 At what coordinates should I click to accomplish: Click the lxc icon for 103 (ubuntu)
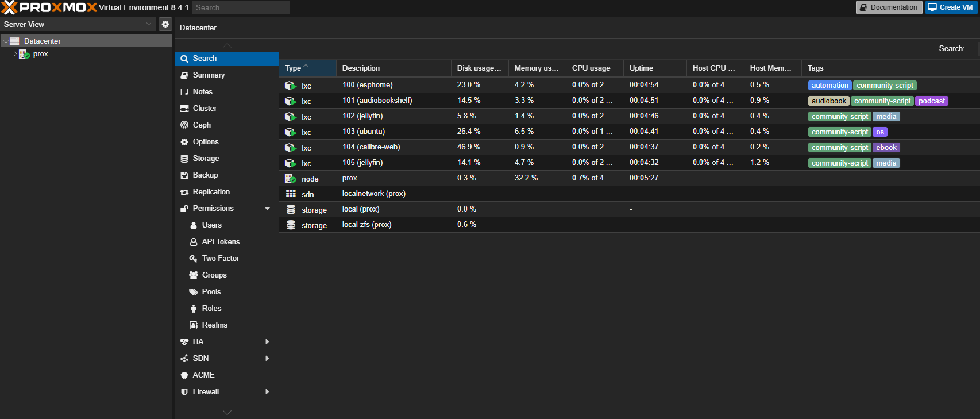[x=291, y=132]
